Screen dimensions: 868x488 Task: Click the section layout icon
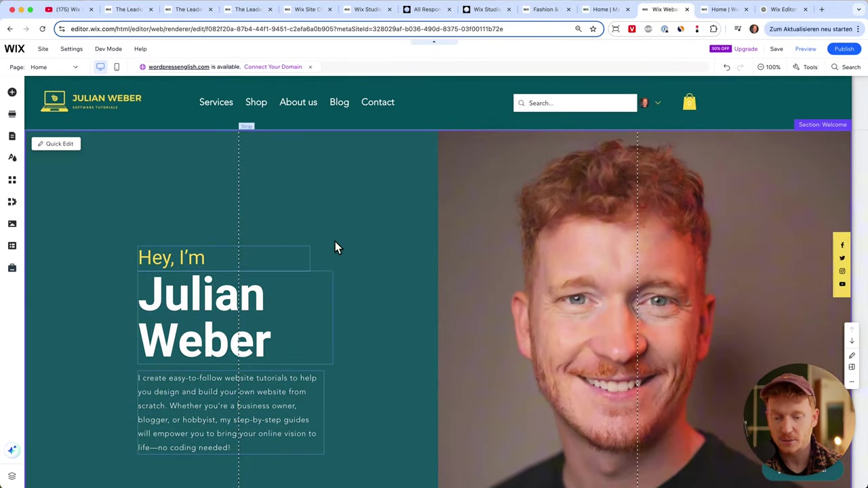tap(852, 367)
